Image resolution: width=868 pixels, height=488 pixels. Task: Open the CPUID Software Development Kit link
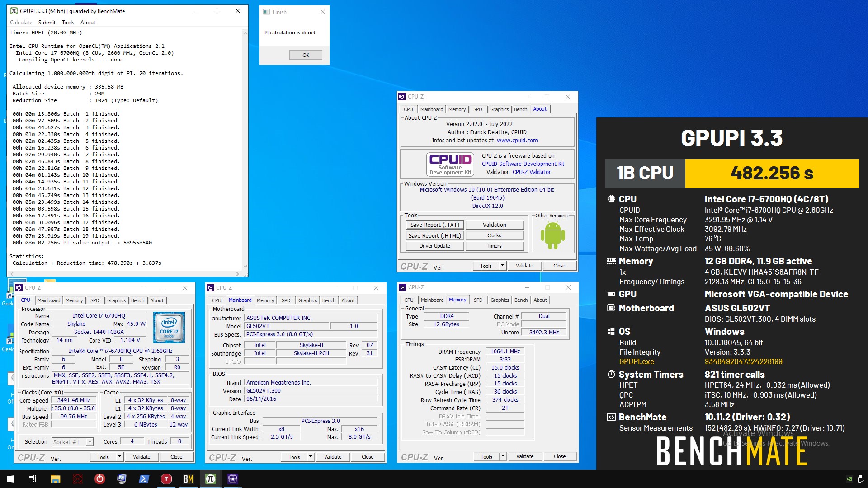(x=523, y=164)
